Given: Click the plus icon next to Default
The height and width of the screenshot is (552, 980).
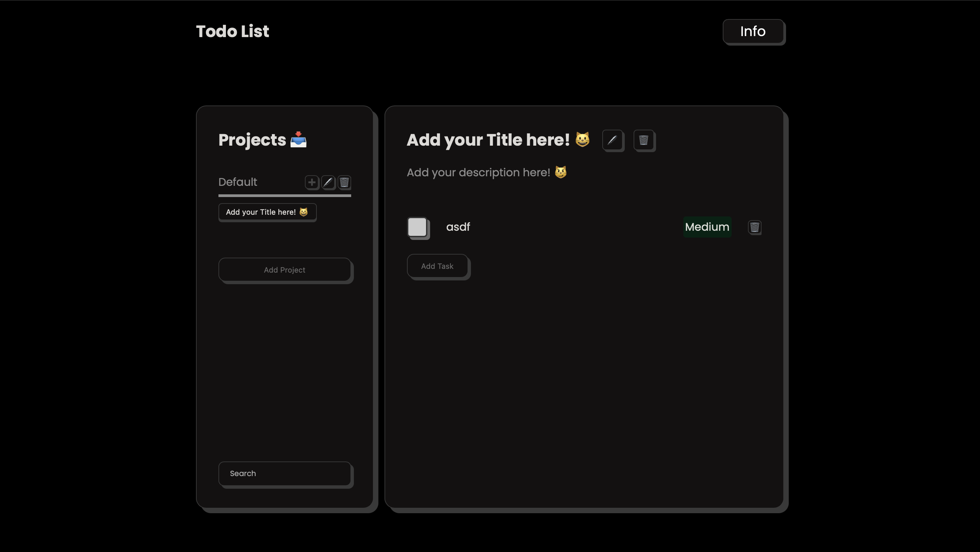Looking at the screenshot, I should pos(311,182).
